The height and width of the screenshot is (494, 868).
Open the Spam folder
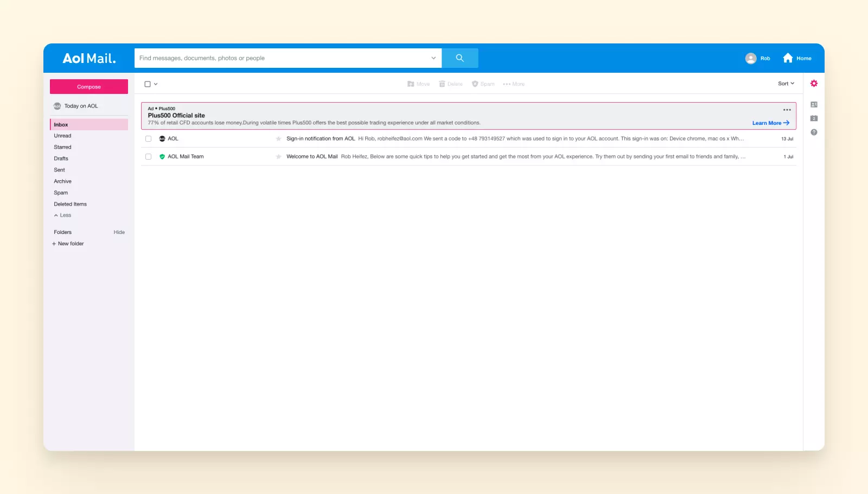click(x=61, y=193)
